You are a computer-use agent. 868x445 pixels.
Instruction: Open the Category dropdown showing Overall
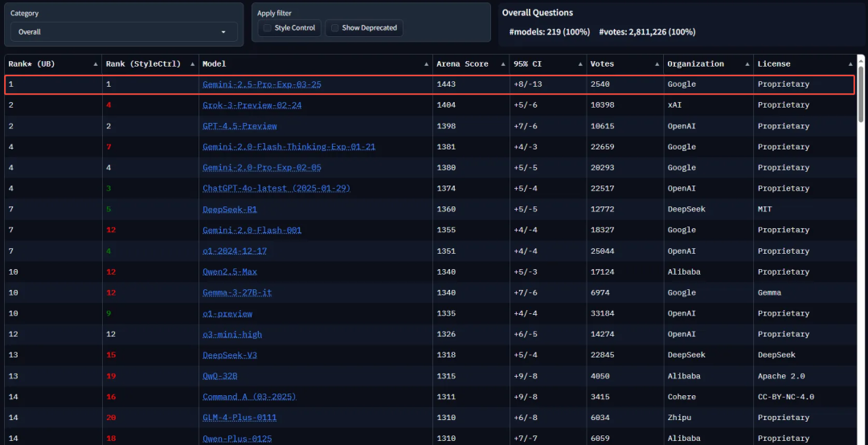[124, 32]
